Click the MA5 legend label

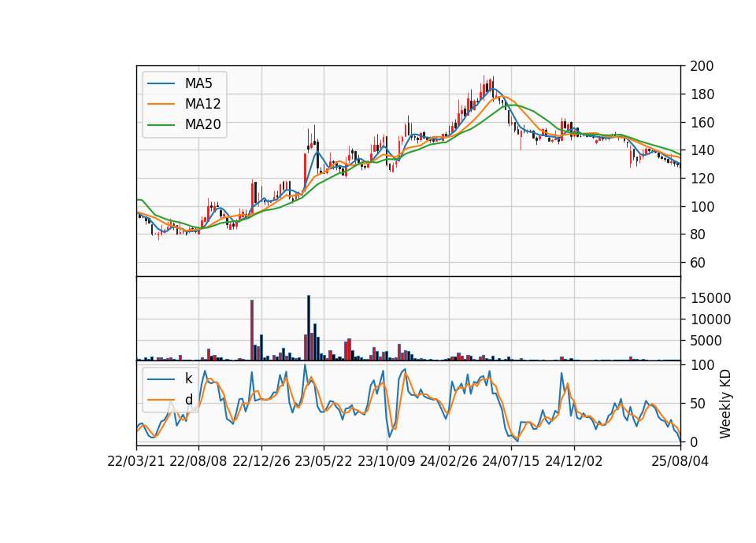click(198, 83)
